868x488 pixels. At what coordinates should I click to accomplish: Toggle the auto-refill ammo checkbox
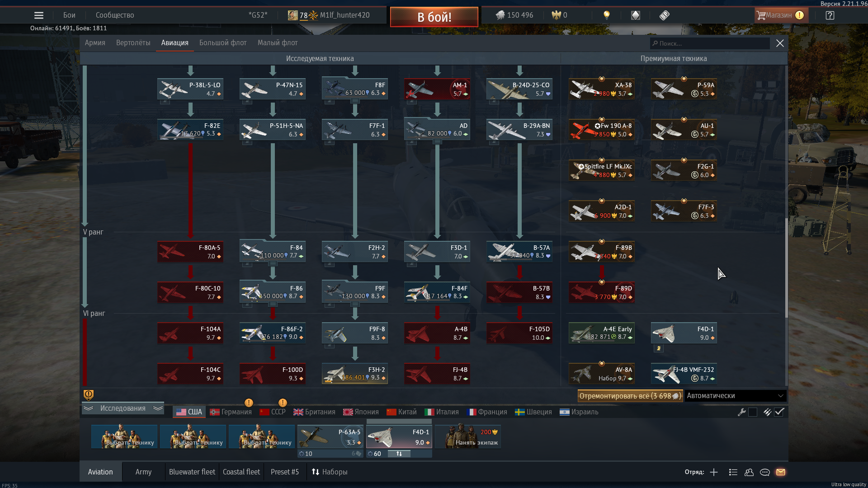(779, 412)
